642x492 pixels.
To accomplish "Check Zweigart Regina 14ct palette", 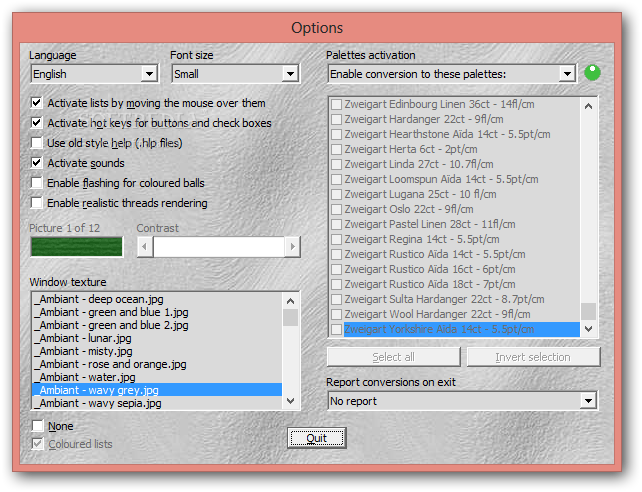I will click(x=336, y=239).
